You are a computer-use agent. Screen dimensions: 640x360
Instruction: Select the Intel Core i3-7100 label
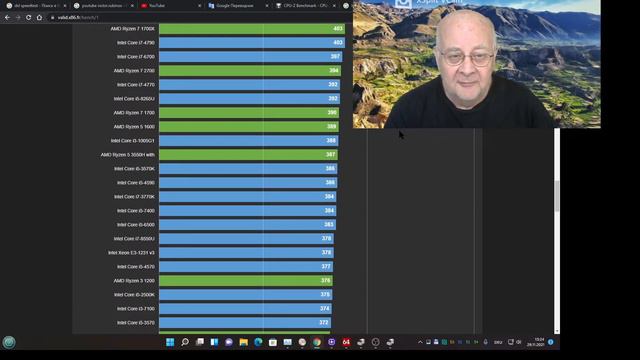click(x=136, y=309)
